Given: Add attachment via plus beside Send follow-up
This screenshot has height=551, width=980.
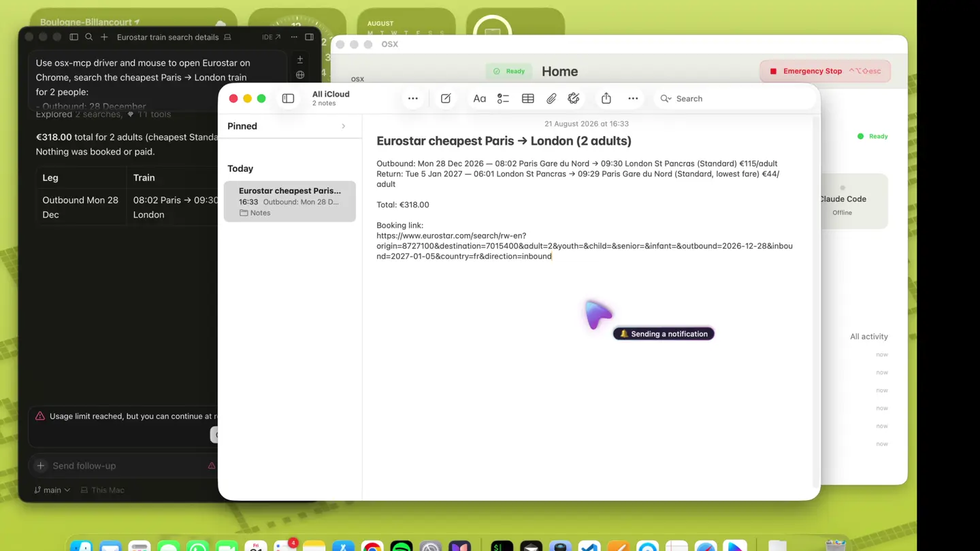Looking at the screenshot, I should (40, 466).
